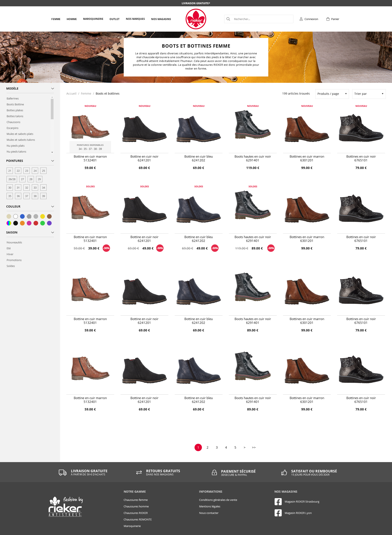Open the FEMME menu item
Screen dimensions: 392x535
point(56,19)
